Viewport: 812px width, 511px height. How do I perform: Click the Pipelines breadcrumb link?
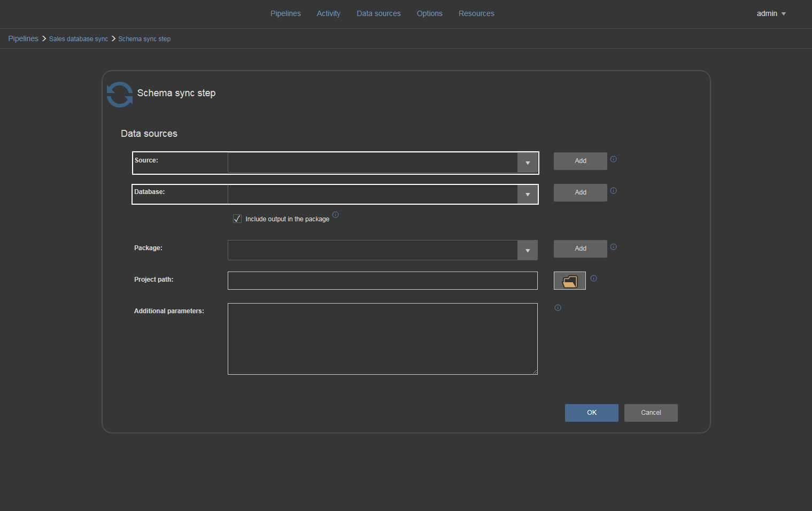pos(23,38)
